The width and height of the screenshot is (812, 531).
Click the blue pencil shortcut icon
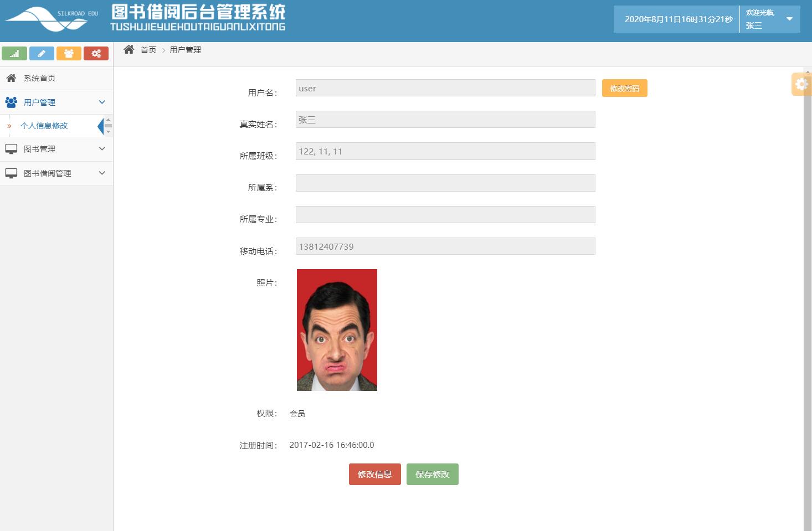[x=42, y=53]
